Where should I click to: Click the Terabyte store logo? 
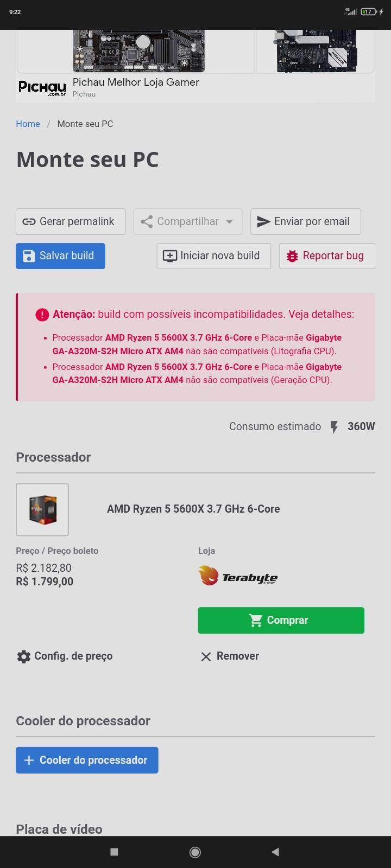[238, 576]
